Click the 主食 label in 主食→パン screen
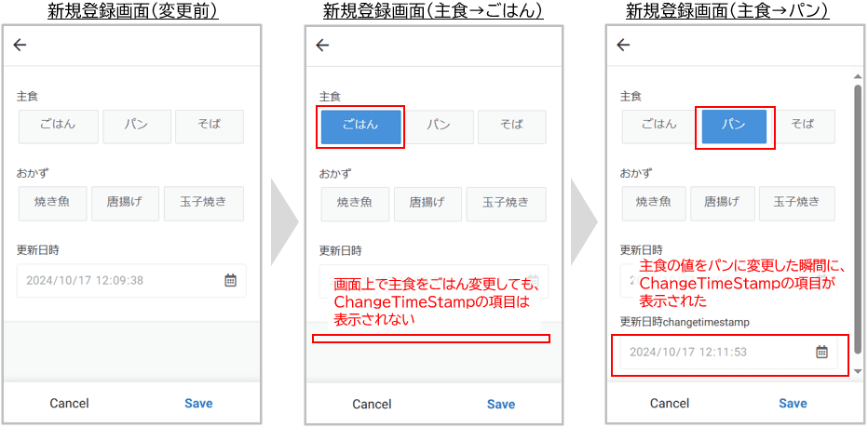 tap(631, 97)
